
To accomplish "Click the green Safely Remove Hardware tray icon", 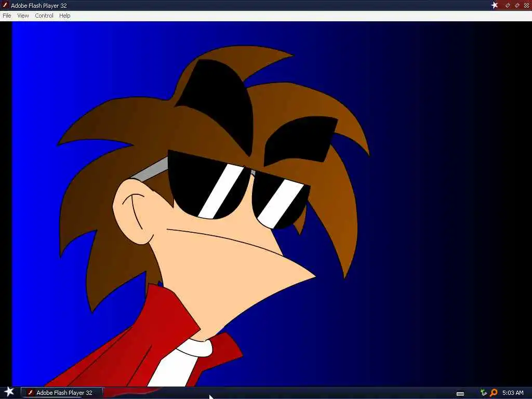I will [484, 393].
